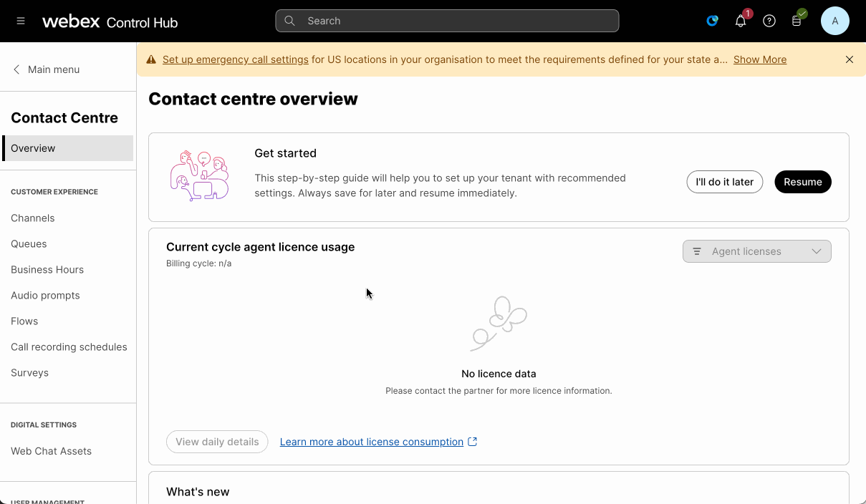Viewport: 866px width, 504px height.
Task: Open the user profile avatar
Action: point(835,21)
